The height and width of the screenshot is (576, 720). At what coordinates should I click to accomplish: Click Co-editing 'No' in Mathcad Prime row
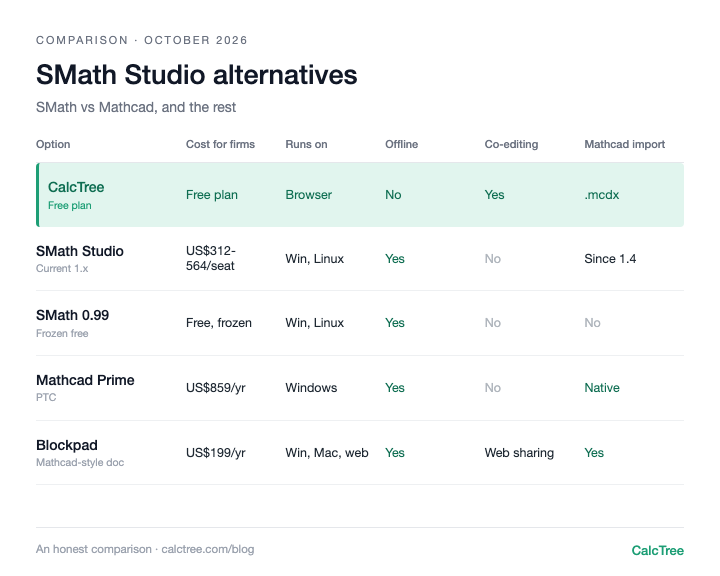[493, 388]
